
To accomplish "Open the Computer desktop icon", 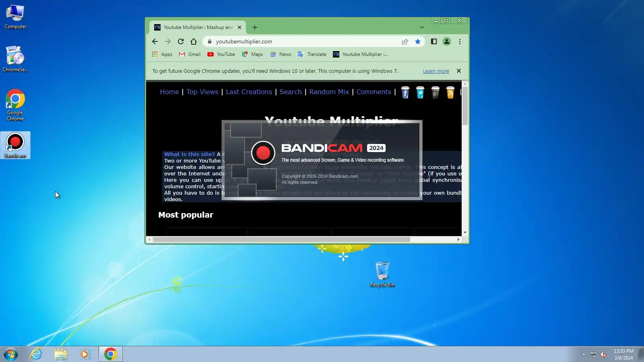I will [15, 17].
